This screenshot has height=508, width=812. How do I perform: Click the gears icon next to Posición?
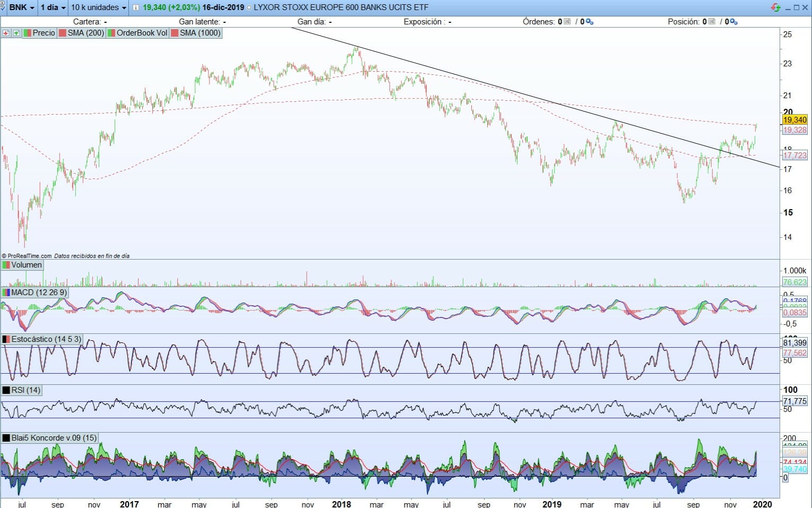point(734,22)
